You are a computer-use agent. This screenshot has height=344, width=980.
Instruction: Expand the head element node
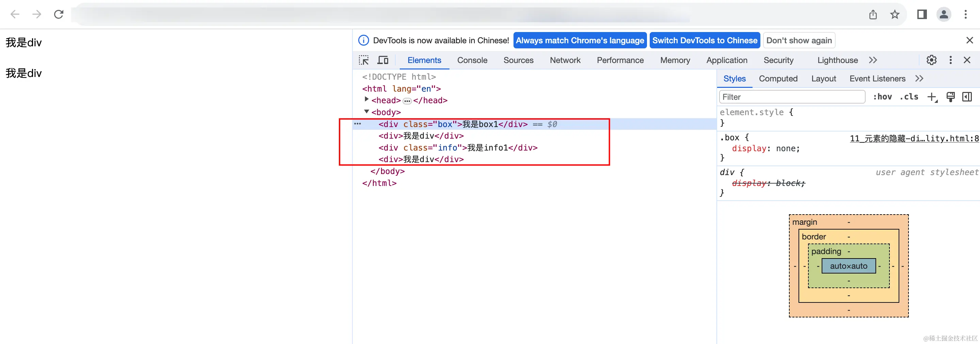tap(366, 99)
